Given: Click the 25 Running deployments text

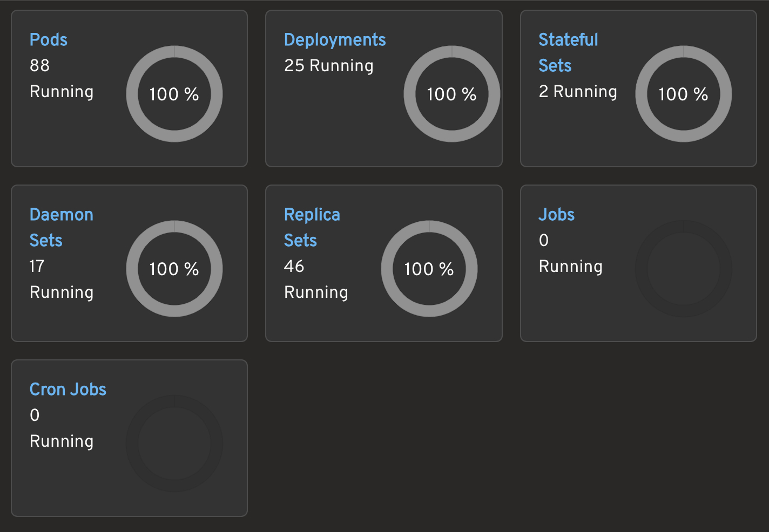Looking at the screenshot, I should (328, 66).
